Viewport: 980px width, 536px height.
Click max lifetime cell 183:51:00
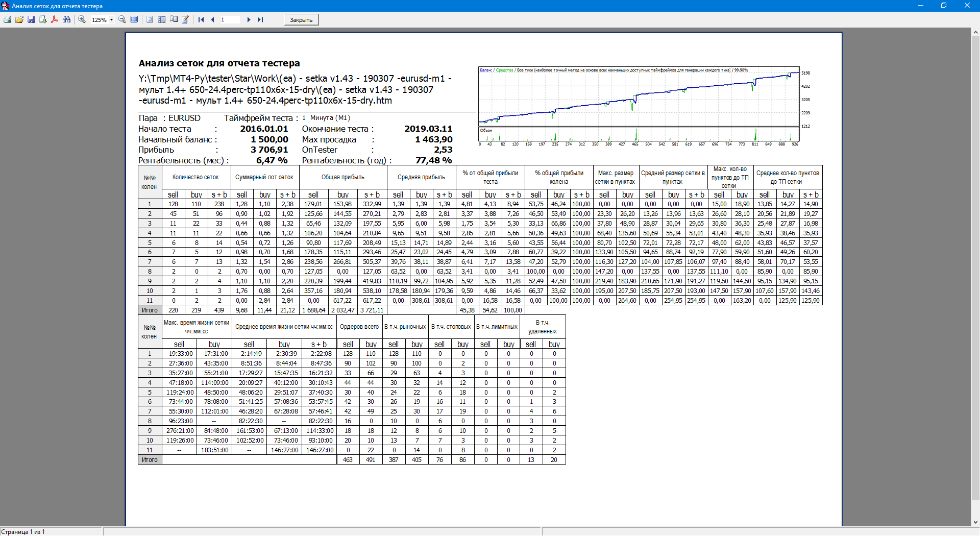click(x=215, y=450)
